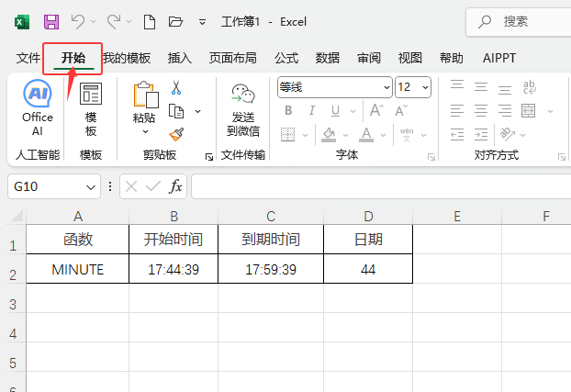This screenshot has height=392, width=571.
Task: Toggle center horizontal alignment
Action: (x=481, y=110)
